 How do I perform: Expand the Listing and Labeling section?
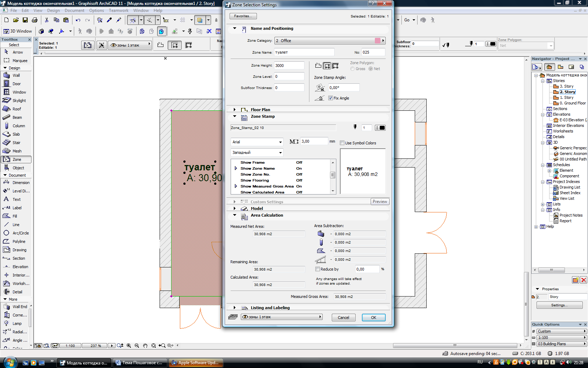(234, 308)
